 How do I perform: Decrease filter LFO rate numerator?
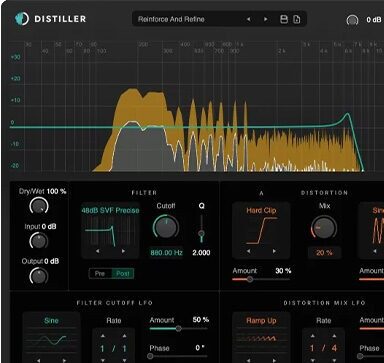point(103,360)
